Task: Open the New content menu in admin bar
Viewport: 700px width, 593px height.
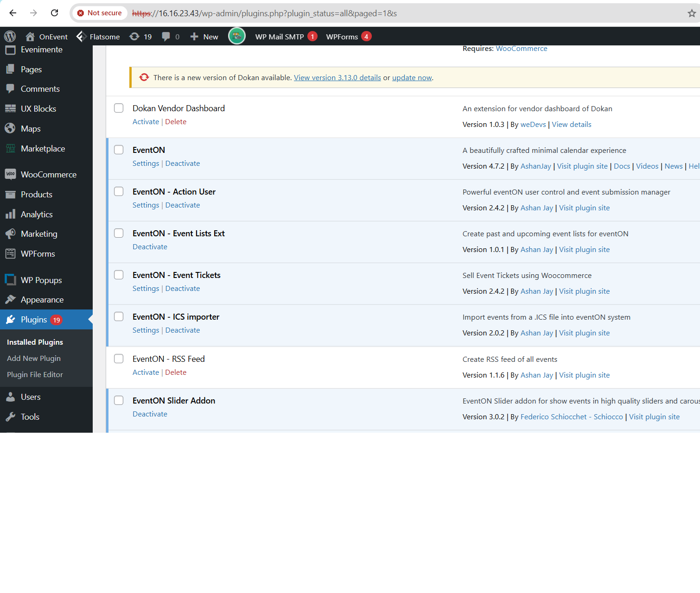Action: [204, 37]
